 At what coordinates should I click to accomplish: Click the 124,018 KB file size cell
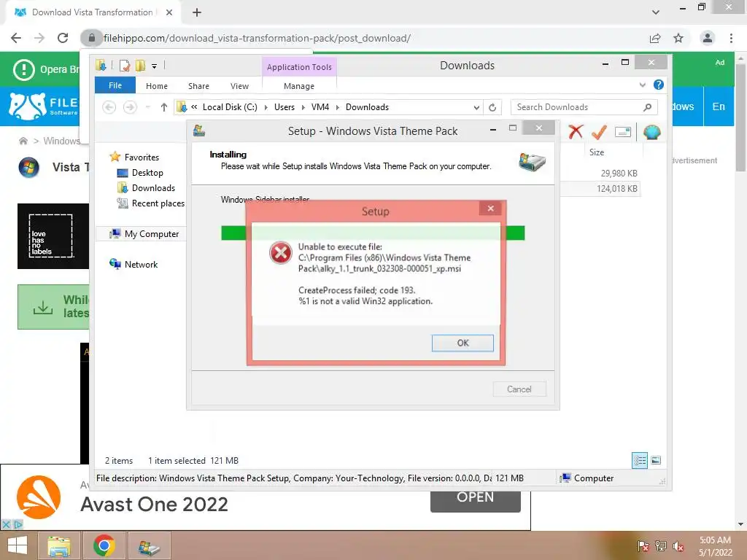[x=616, y=189]
